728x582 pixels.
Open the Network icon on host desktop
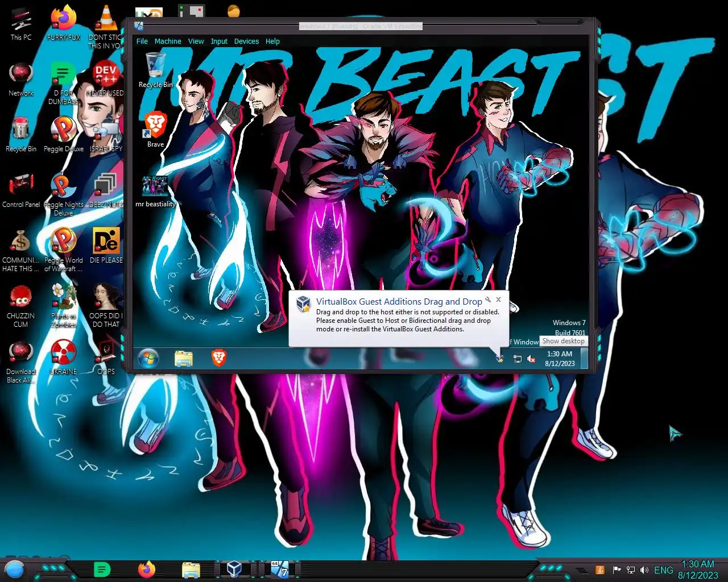21,79
